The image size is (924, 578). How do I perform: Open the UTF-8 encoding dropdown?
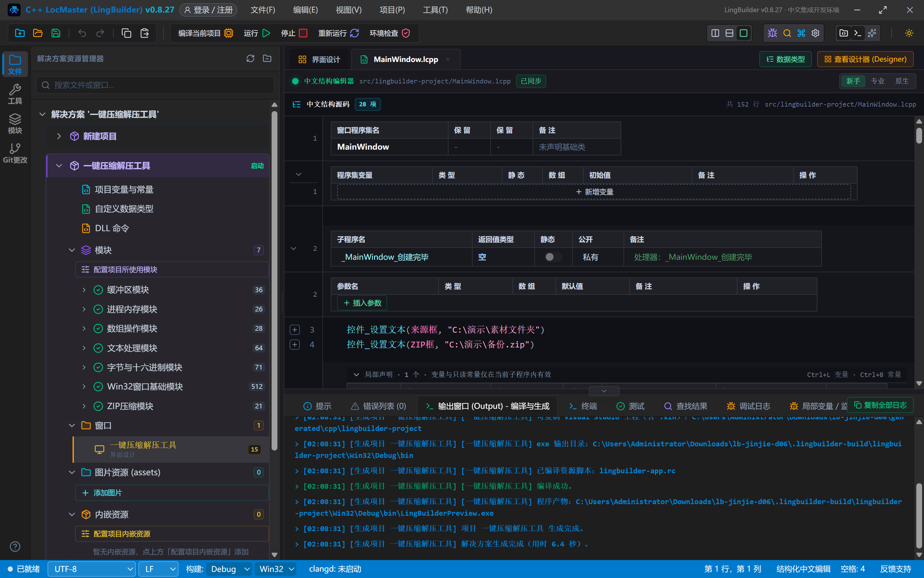point(92,569)
